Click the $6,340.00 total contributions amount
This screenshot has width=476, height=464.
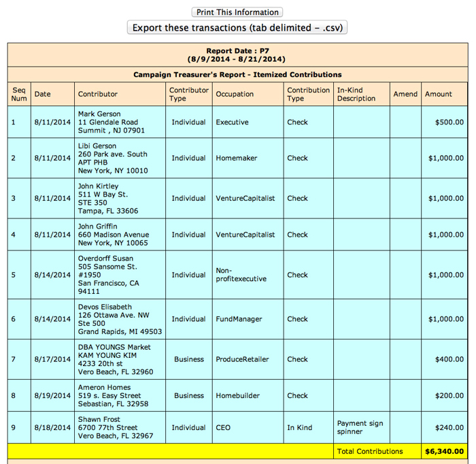445,451
